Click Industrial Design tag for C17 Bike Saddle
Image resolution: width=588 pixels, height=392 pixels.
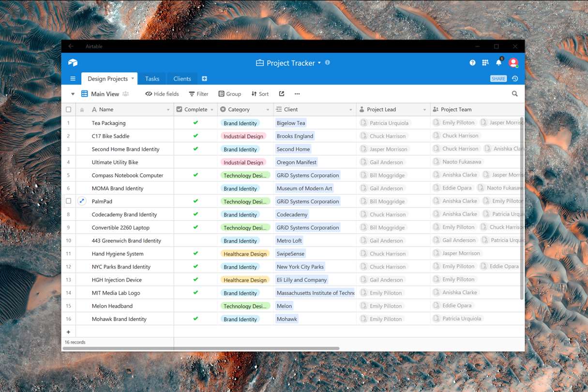click(243, 136)
